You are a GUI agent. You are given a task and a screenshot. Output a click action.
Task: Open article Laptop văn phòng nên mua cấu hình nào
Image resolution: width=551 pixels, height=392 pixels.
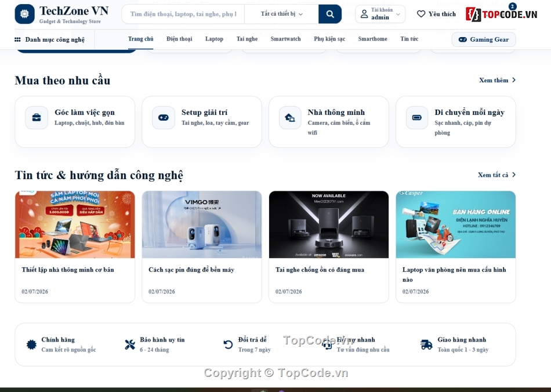[454, 275]
